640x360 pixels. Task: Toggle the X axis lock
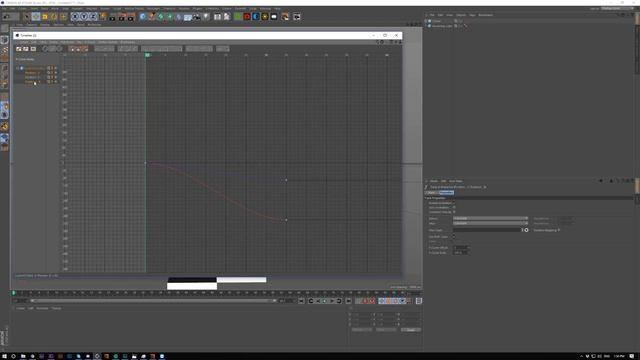[x=75, y=16]
